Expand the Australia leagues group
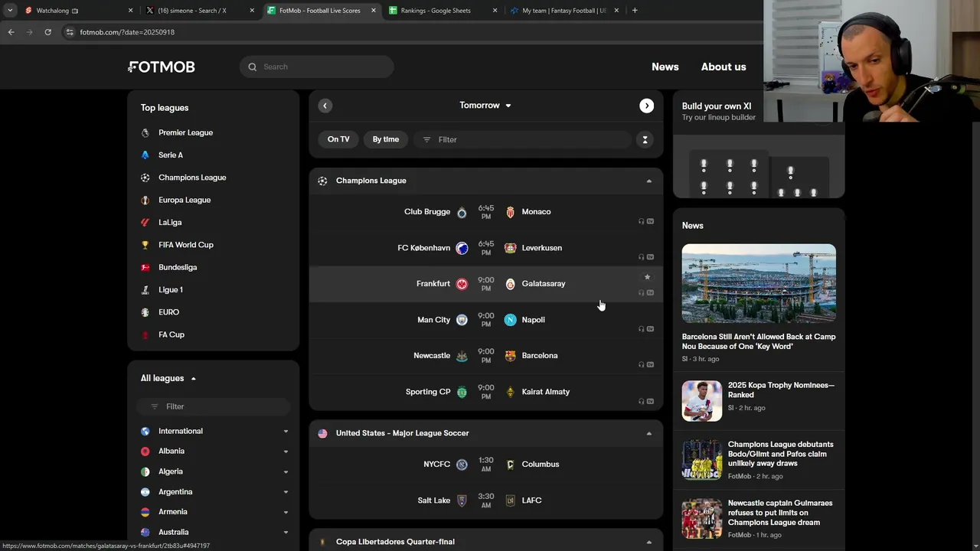 pyautogui.click(x=286, y=533)
